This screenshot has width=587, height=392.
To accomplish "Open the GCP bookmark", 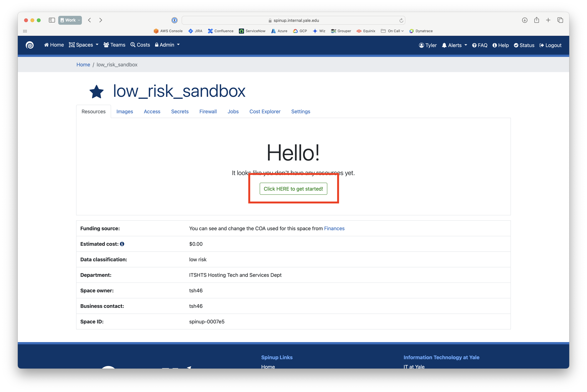I will 300,31.
